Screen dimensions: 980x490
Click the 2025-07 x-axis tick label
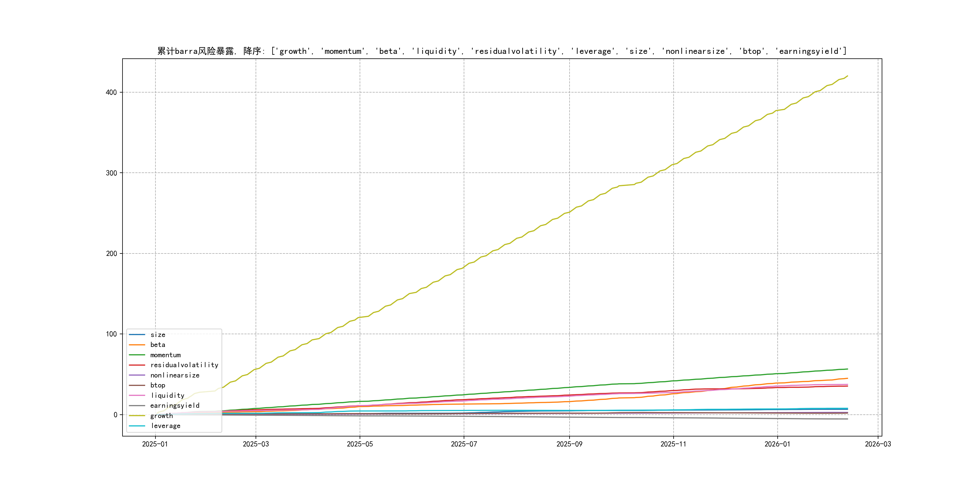tap(464, 444)
